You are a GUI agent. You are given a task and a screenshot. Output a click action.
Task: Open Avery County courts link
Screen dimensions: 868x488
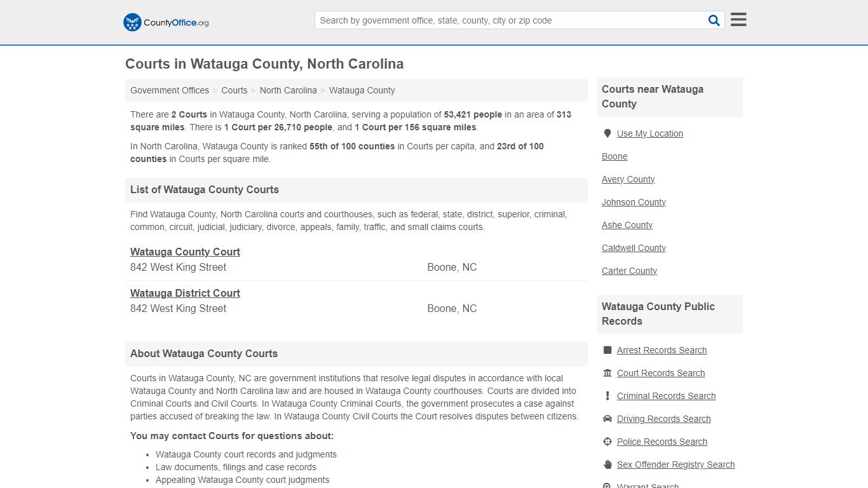point(628,179)
